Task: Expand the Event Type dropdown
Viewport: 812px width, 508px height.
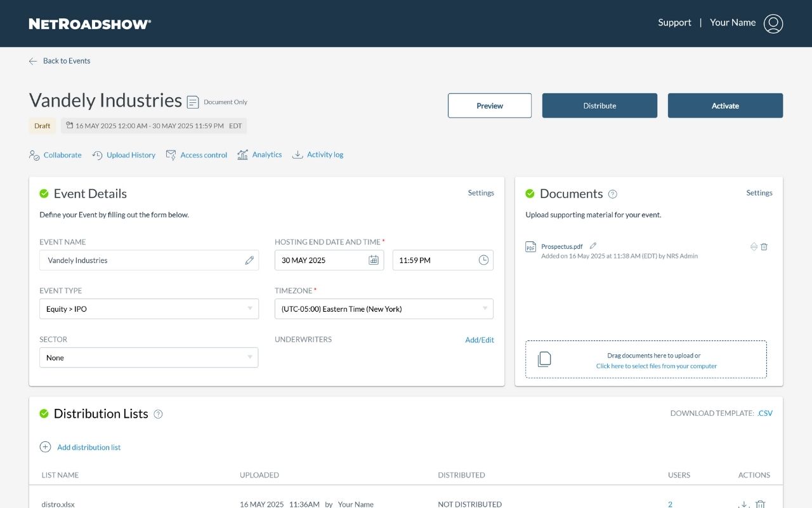Action: coord(148,309)
